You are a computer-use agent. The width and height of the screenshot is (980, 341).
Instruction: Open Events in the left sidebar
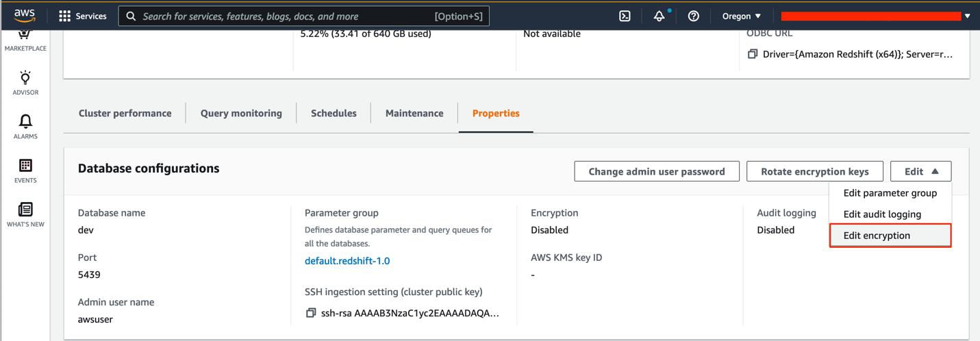click(x=25, y=170)
